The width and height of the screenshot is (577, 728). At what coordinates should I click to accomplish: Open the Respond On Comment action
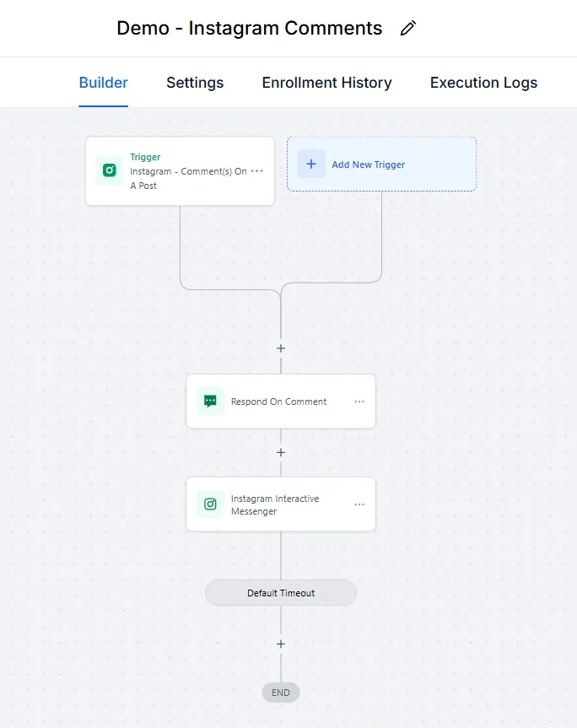click(x=281, y=402)
